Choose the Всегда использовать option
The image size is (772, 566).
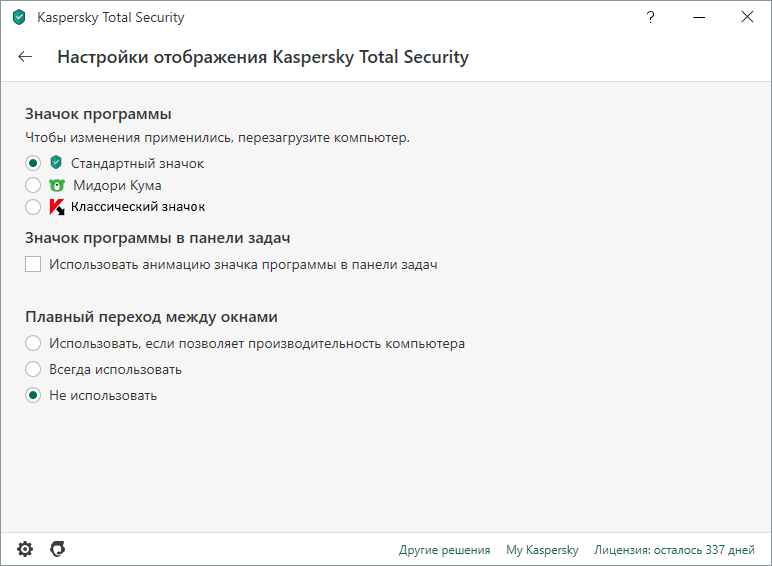click(33, 369)
